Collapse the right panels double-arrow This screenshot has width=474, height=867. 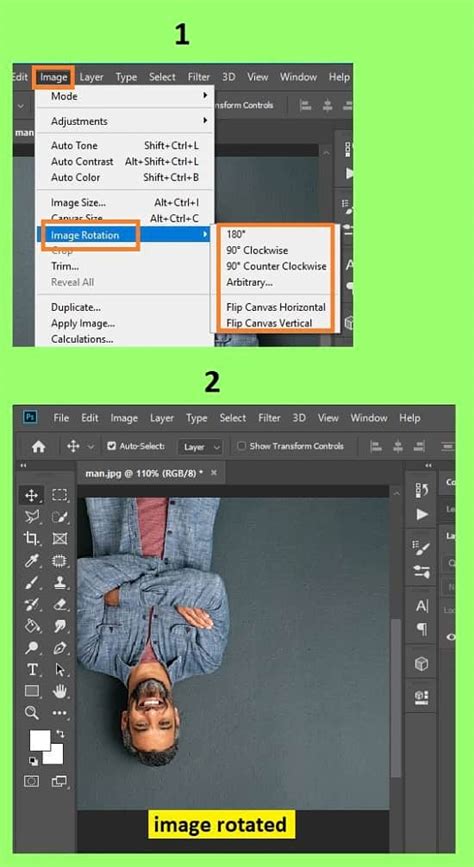click(x=427, y=466)
